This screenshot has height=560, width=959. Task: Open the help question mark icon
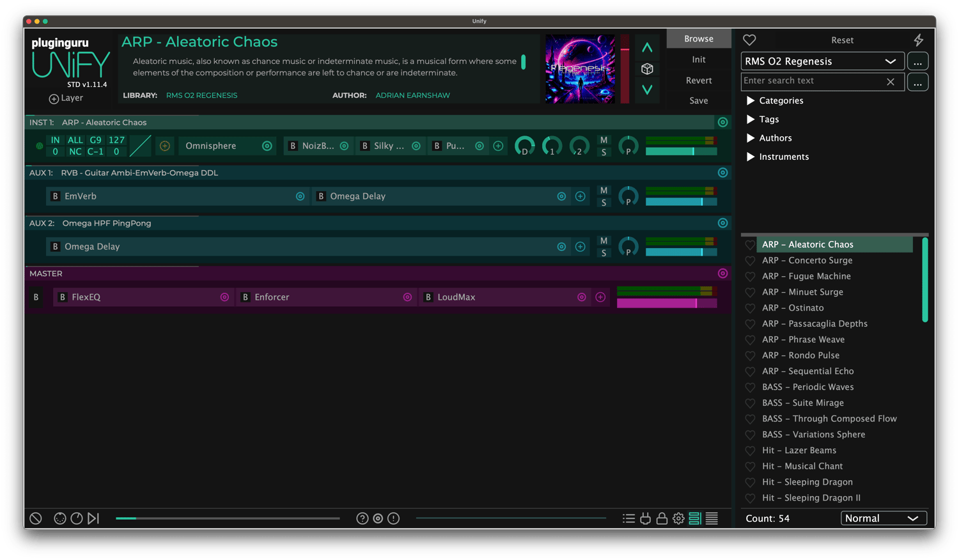click(x=363, y=518)
